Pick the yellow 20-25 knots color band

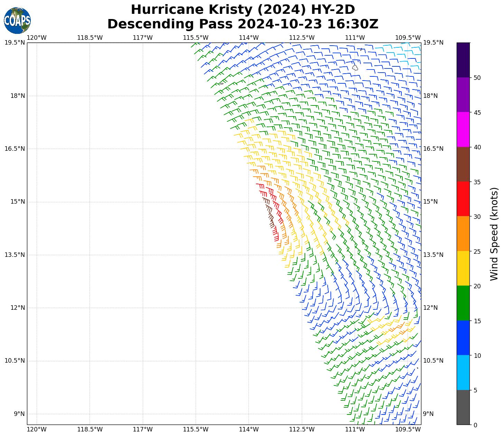(463, 268)
